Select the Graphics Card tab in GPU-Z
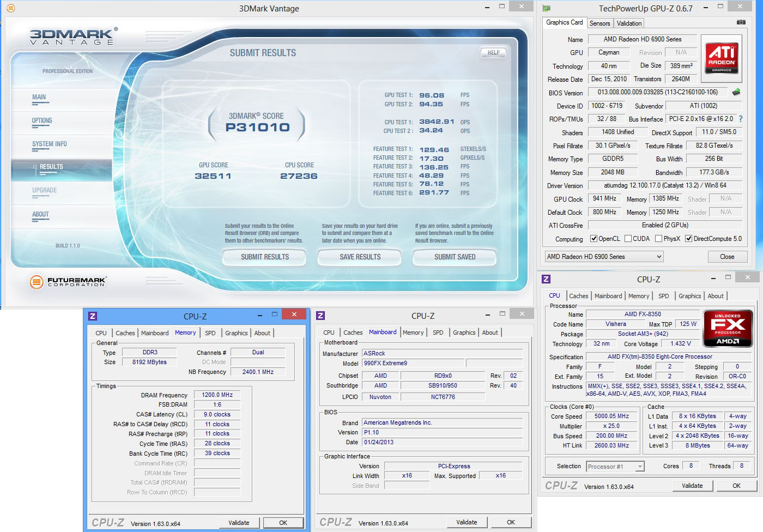 (565, 22)
